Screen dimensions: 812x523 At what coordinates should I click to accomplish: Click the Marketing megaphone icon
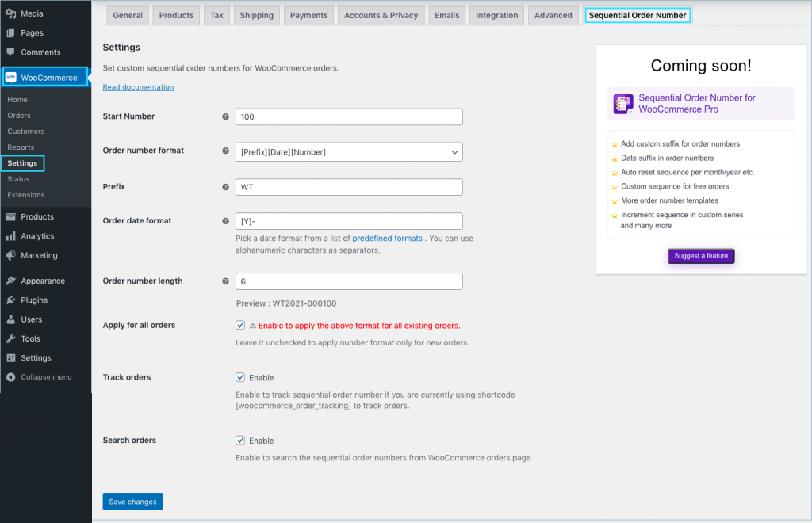click(10, 255)
